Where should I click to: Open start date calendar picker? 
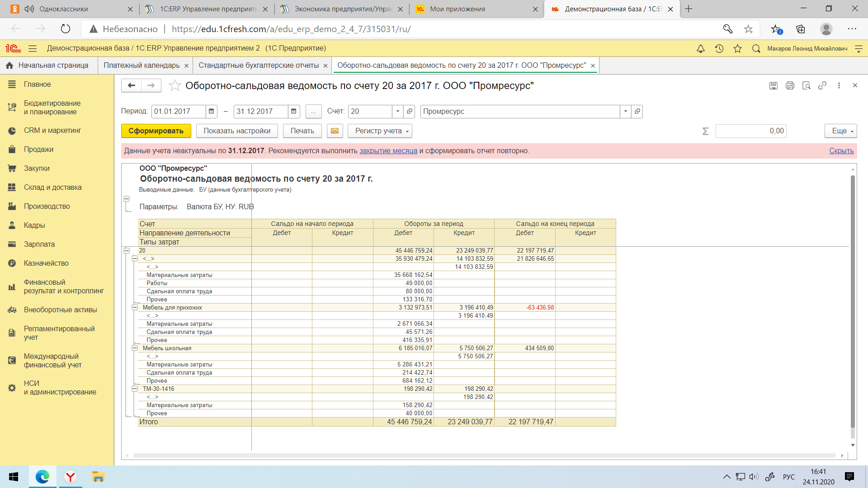coord(211,111)
